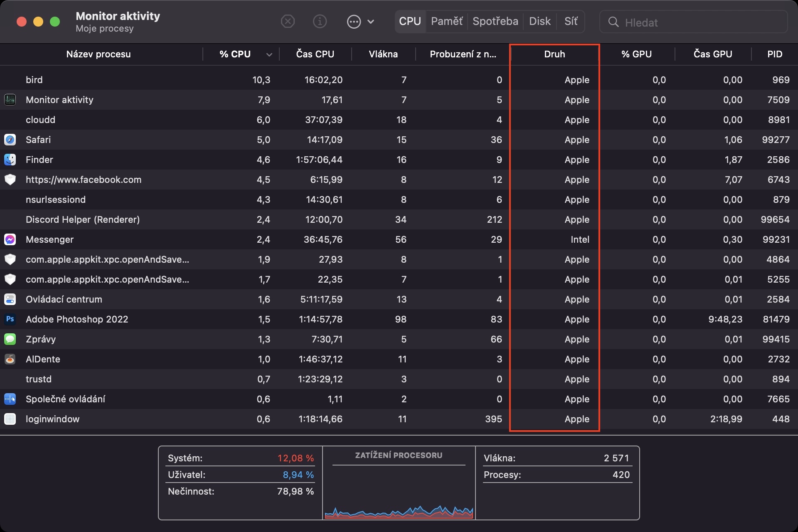Select the Síť tab
The width and height of the screenshot is (798, 532).
(571, 22)
